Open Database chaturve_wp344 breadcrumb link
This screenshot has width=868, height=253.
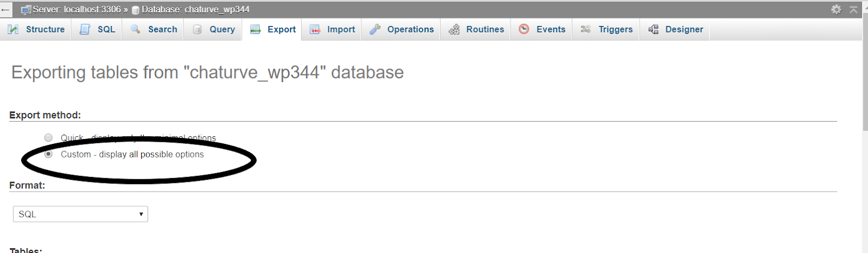click(x=195, y=9)
